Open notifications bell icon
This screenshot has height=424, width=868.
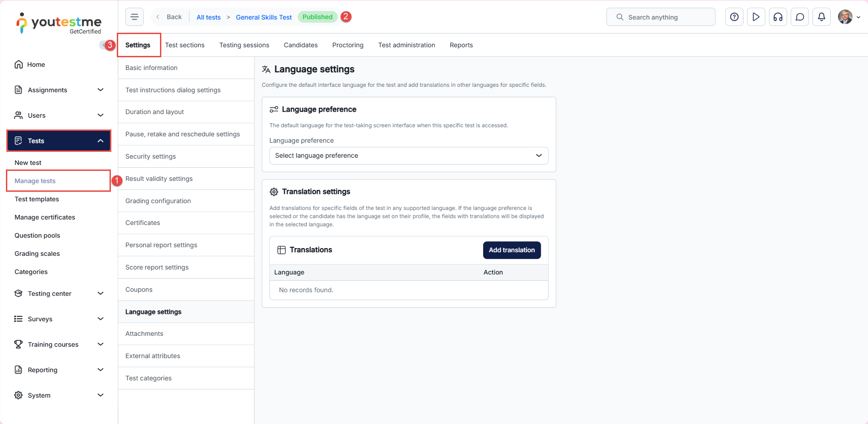pyautogui.click(x=821, y=17)
